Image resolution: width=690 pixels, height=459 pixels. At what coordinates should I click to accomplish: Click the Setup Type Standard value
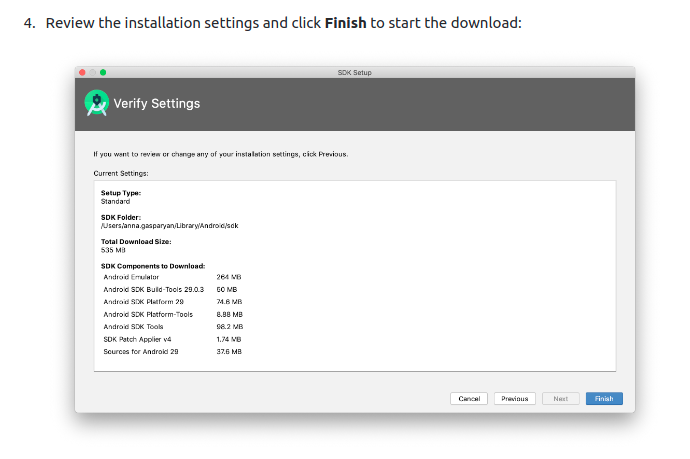click(115, 202)
